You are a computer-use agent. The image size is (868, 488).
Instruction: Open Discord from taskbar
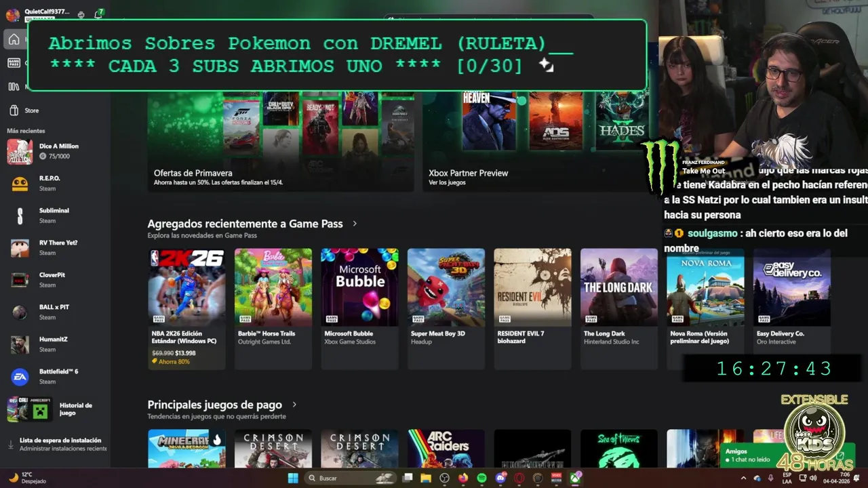pos(500,478)
